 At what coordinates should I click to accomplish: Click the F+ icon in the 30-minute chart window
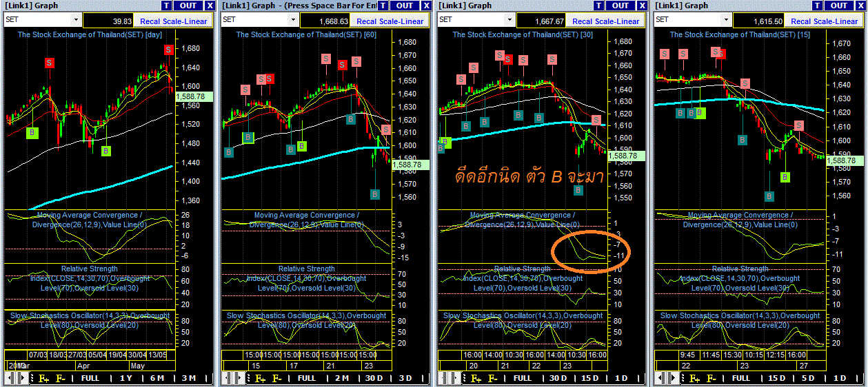[476, 378]
